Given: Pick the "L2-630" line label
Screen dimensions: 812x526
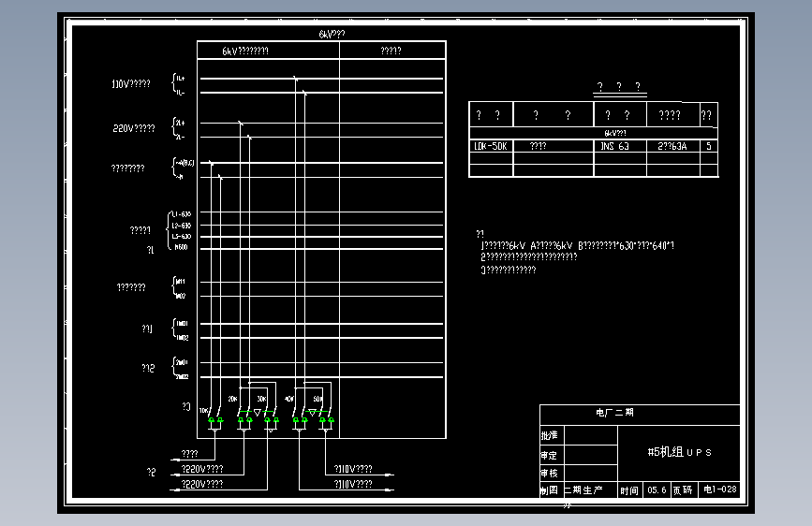Looking at the screenshot, I should [182, 226].
